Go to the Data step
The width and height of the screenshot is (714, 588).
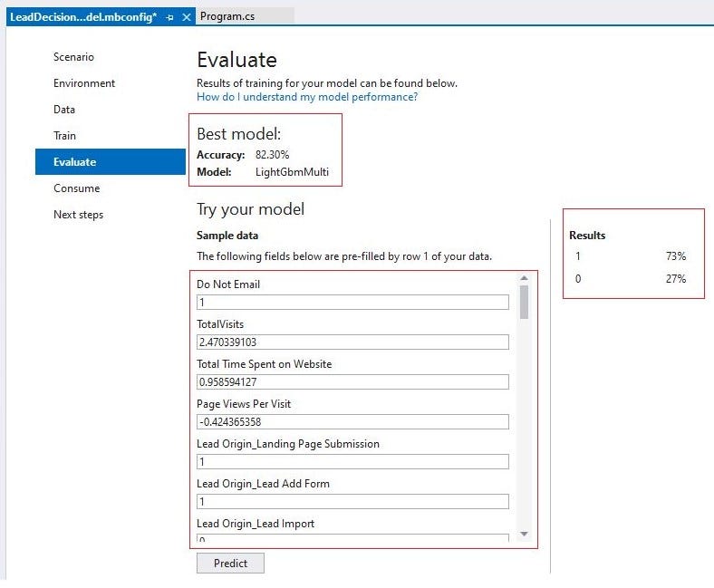click(64, 110)
